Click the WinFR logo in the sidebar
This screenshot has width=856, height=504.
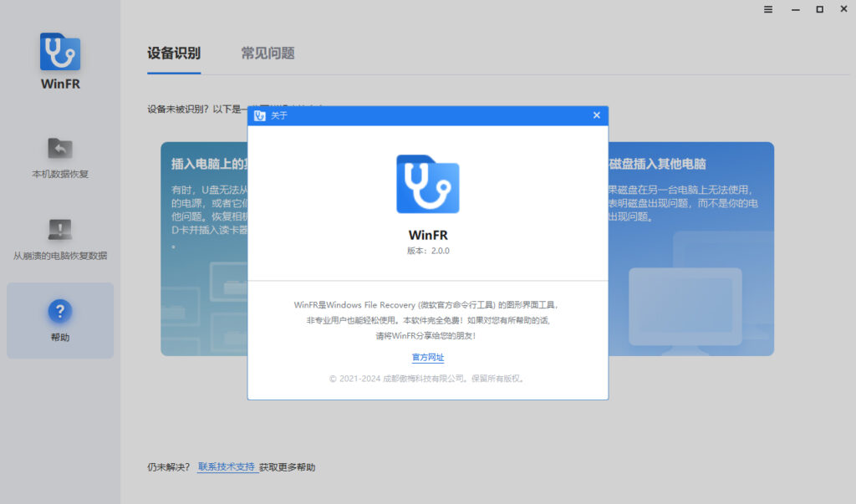tap(60, 52)
